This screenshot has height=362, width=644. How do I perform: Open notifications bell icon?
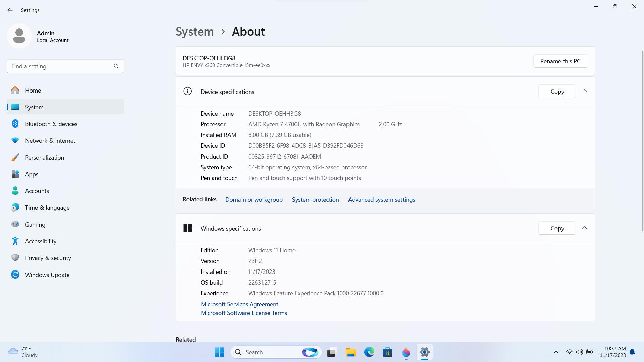632,352
